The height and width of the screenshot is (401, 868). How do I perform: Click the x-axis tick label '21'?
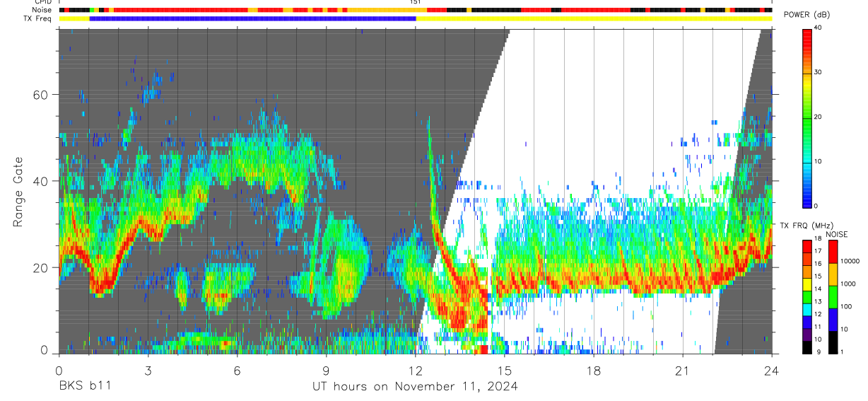tap(683, 371)
